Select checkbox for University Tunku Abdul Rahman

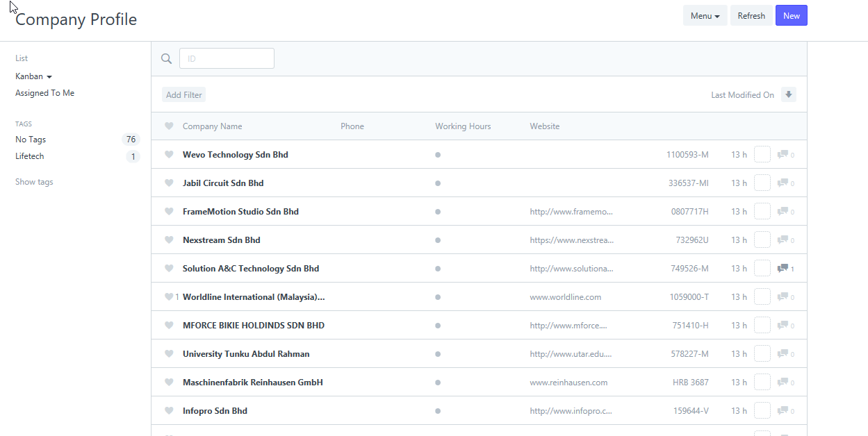pos(762,353)
